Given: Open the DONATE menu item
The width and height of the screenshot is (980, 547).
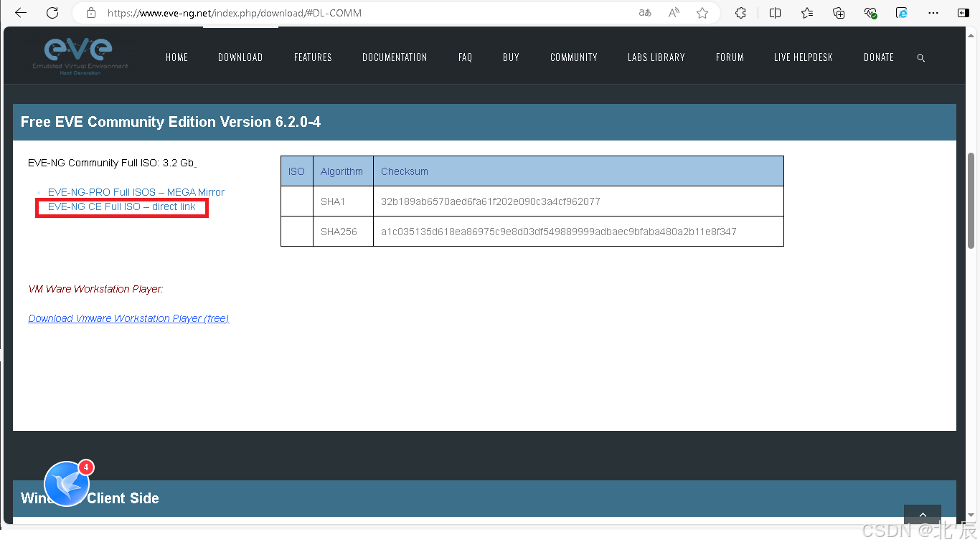Looking at the screenshot, I should click(x=879, y=57).
